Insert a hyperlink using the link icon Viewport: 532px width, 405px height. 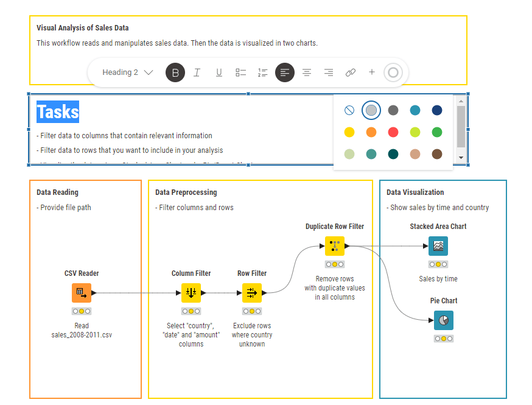pos(350,72)
